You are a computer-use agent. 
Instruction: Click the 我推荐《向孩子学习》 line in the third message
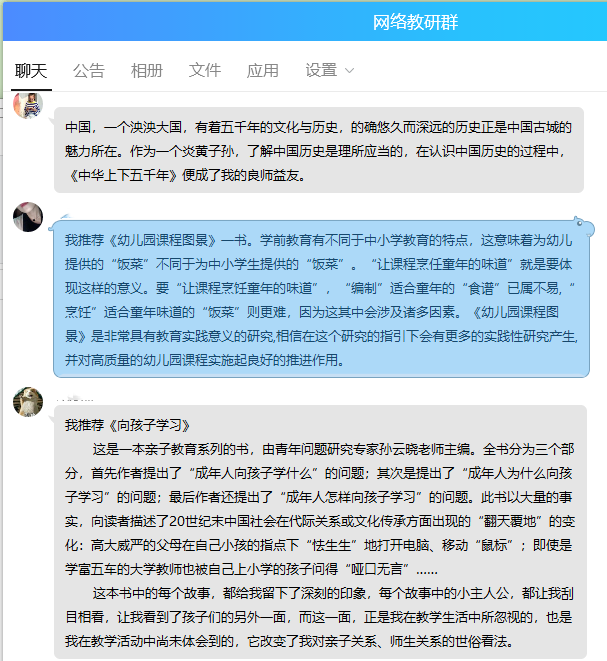tap(127, 425)
